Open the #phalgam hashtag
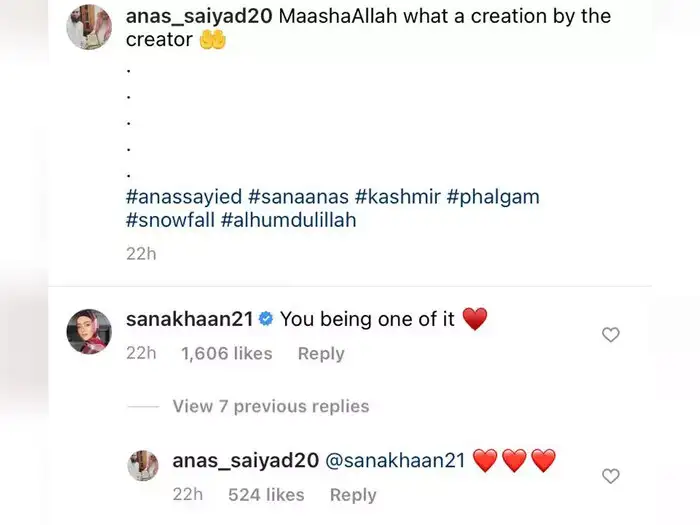This screenshot has width=700, height=525. click(x=493, y=197)
